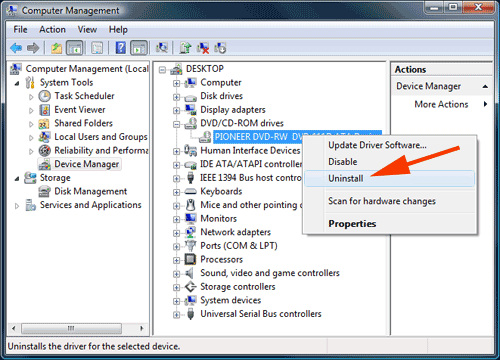This screenshot has height=360, width=500.
Task: Expand the Task Scheduler tree node
Action: (31, 97)
